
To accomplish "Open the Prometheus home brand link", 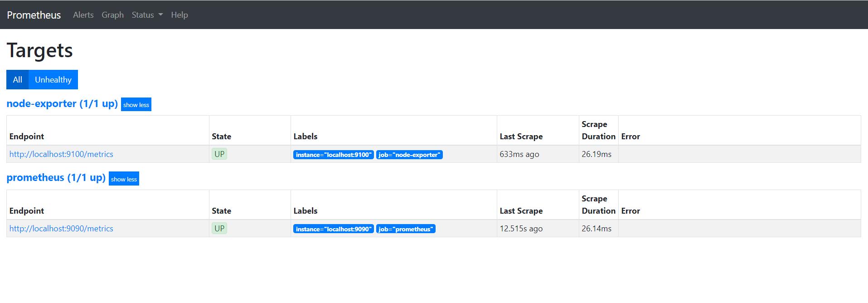I will pos(34,15).
